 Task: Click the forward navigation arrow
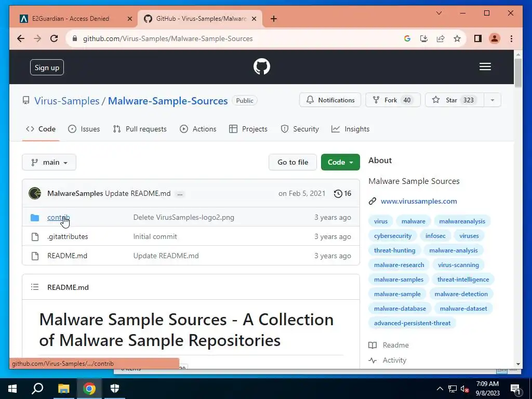click(37, 38)
